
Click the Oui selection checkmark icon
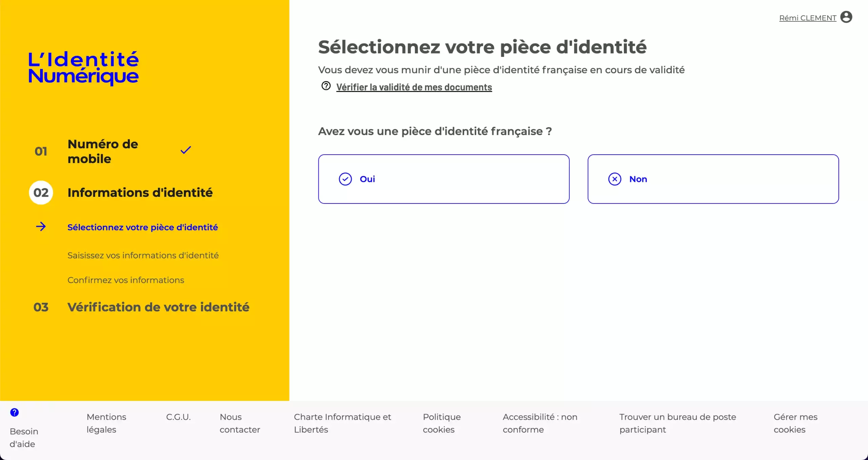345,178
